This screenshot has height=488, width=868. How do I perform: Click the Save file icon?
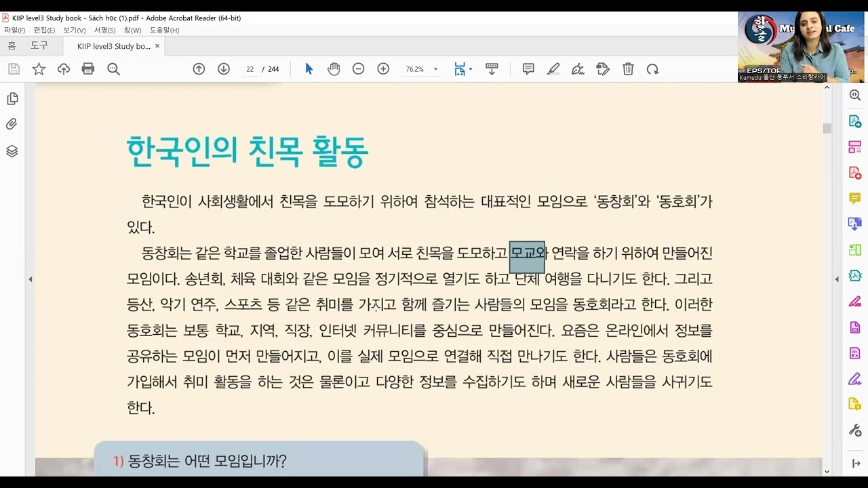click(14, 68)
